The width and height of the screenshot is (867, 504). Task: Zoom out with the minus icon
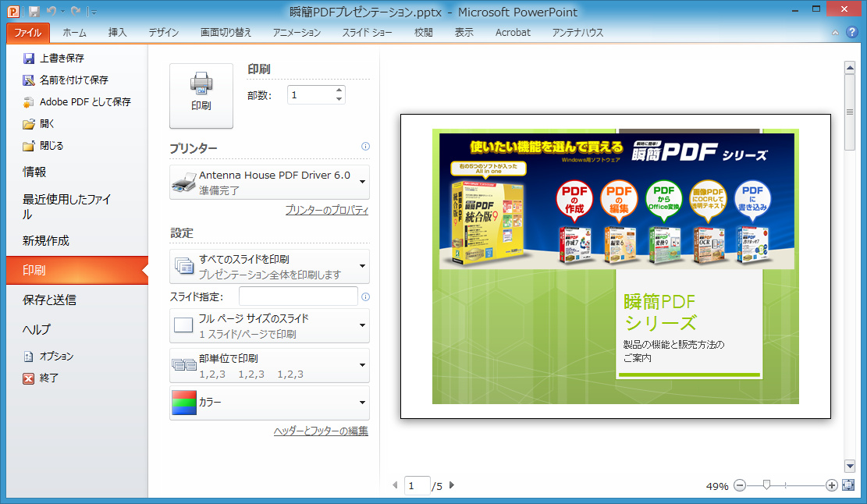click(739, 485)
